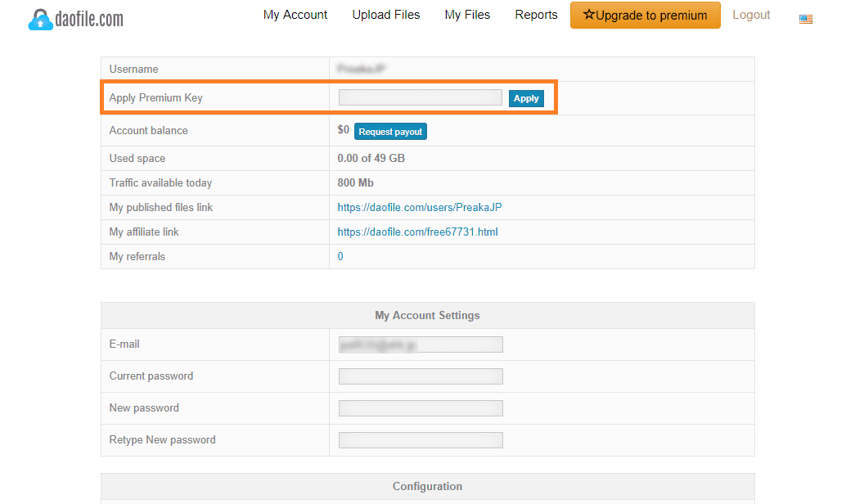
Task: Click the referrals count 0
Action: coord(340,256)
